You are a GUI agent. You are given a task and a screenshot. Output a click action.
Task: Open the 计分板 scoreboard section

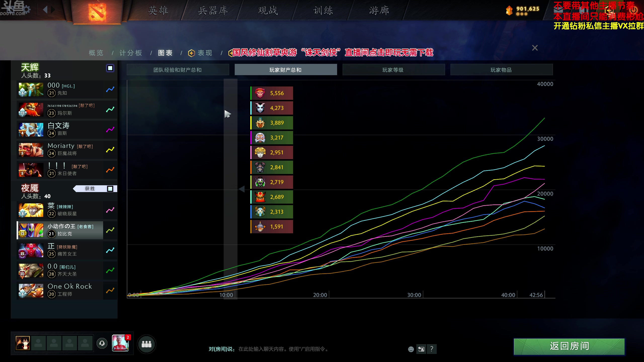click(131, 53)
